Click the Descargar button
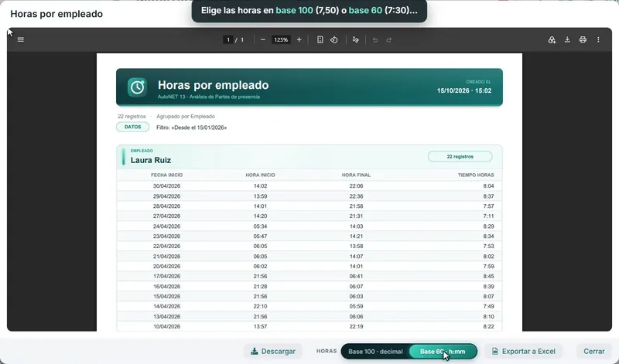 coord(273,351)
